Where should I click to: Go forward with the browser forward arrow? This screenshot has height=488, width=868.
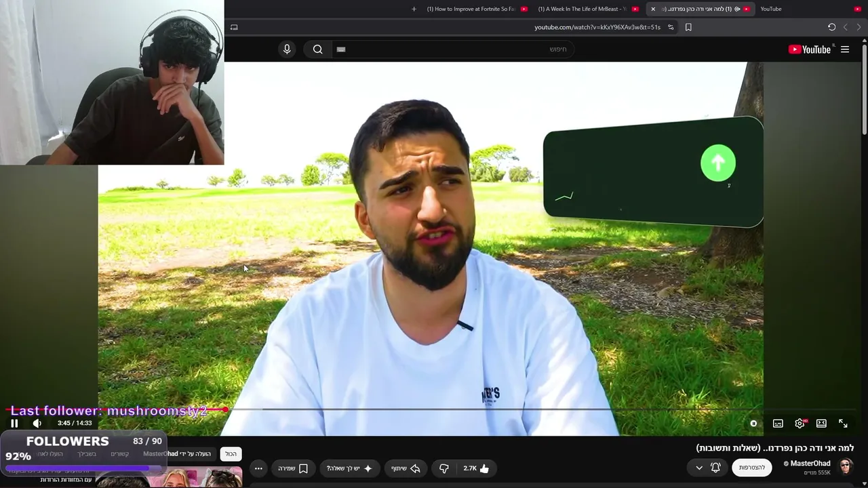pos(859,27)
